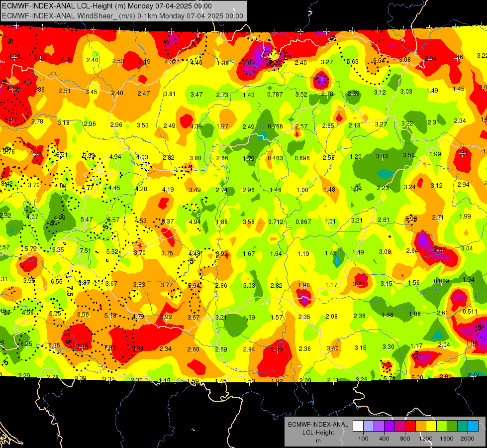Screen dimensions: 487x448
Task: Click the top title line with 'LCL-Height (m)'
Action: coord(107,6)
